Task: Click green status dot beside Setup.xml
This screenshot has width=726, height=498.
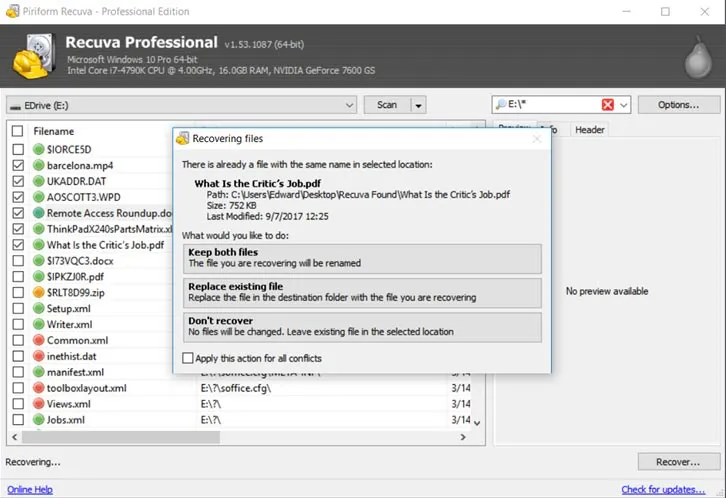Action: tap(39, 308)
